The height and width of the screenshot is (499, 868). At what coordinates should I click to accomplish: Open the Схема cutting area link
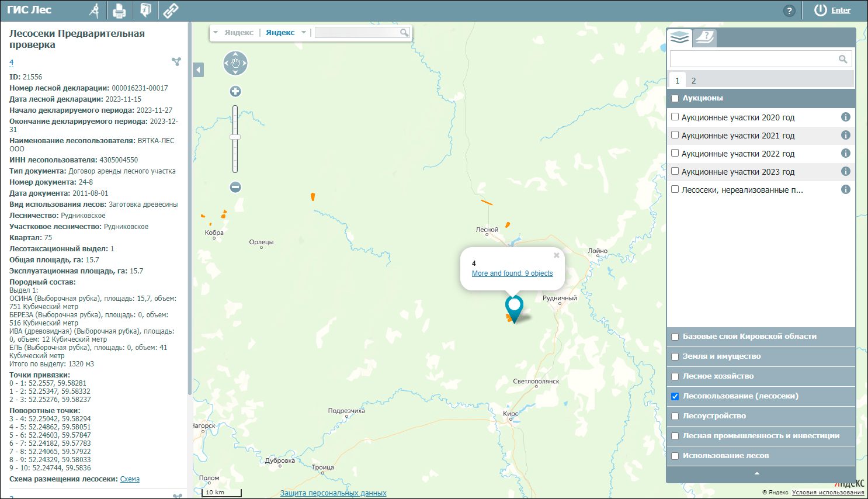point(130,479)
